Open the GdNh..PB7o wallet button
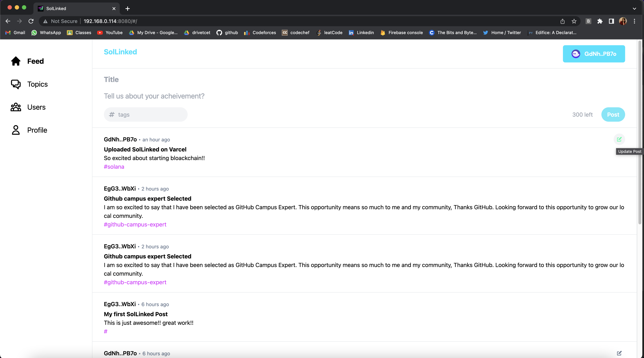Viewport: 644px width, 358px height. 594,54
